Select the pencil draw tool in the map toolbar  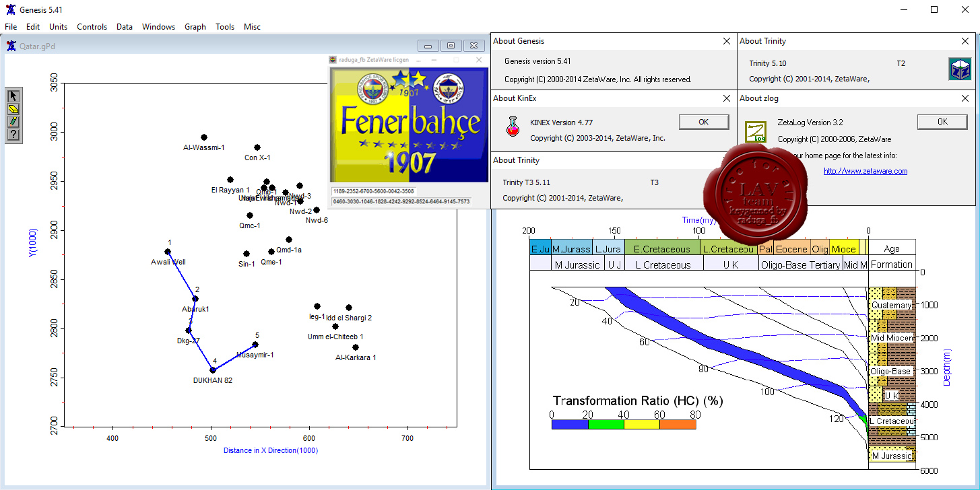click(13, 122)
